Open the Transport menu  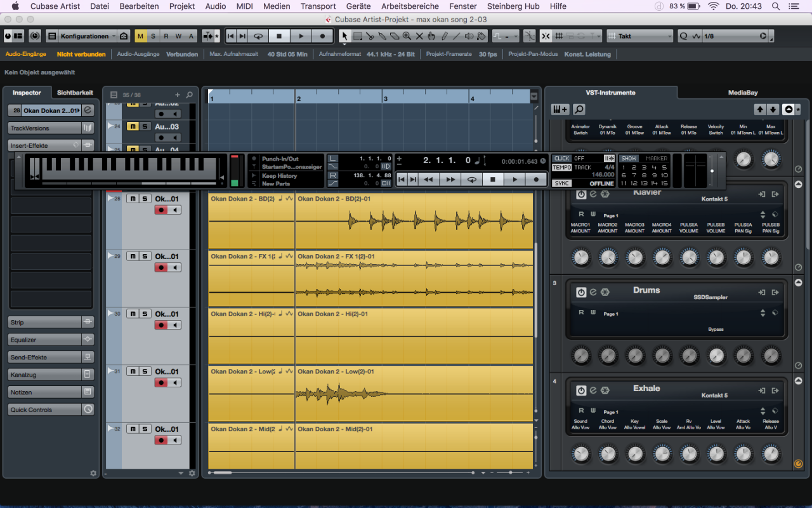tap(318, 6)
